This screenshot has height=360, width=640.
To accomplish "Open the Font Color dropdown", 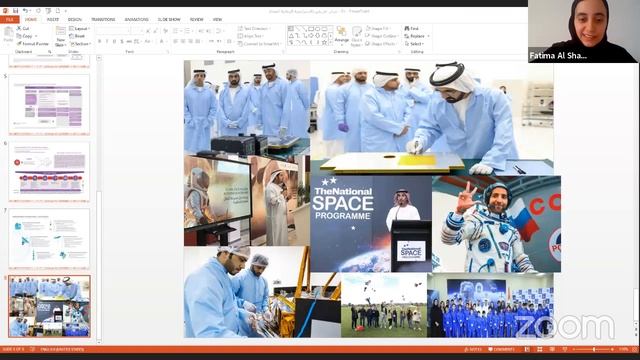I will point(163,41).
